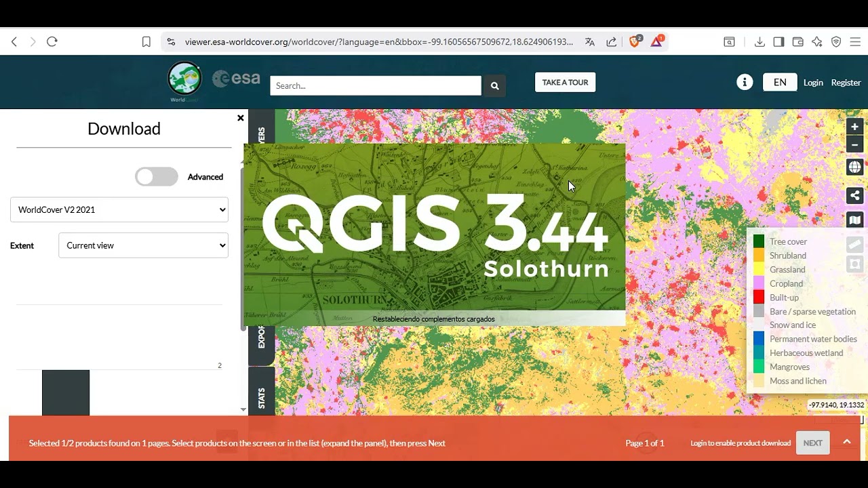Open the browser downloads icon

click(759, 42)
